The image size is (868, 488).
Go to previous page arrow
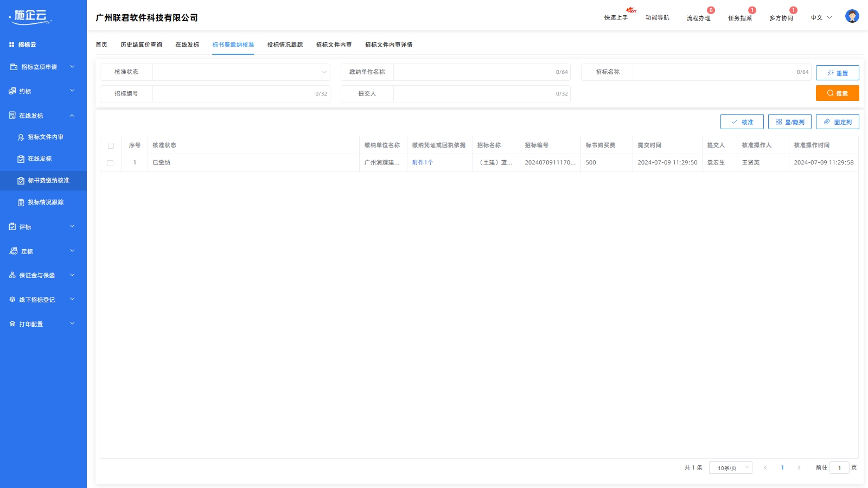point(765,467)
